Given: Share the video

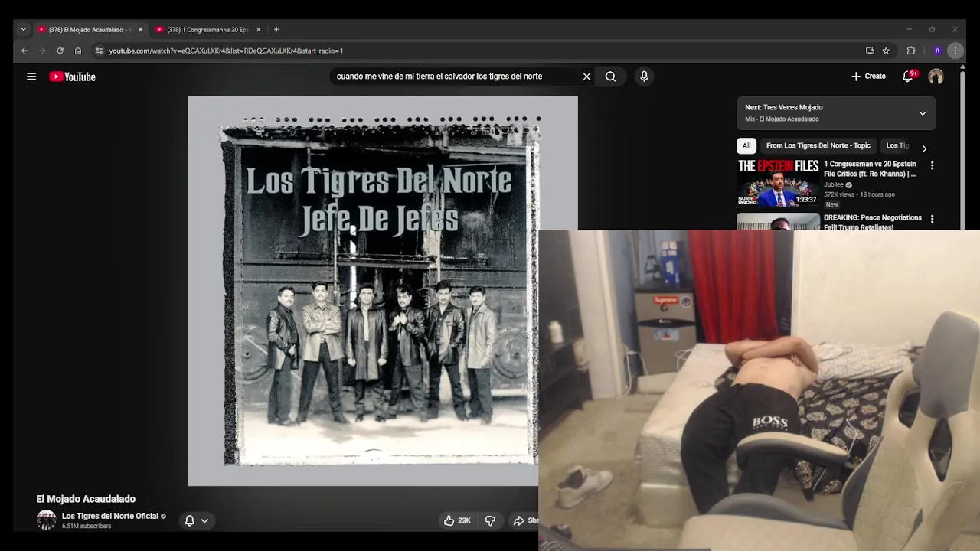Looking at the screenshot, I should 525,520.
